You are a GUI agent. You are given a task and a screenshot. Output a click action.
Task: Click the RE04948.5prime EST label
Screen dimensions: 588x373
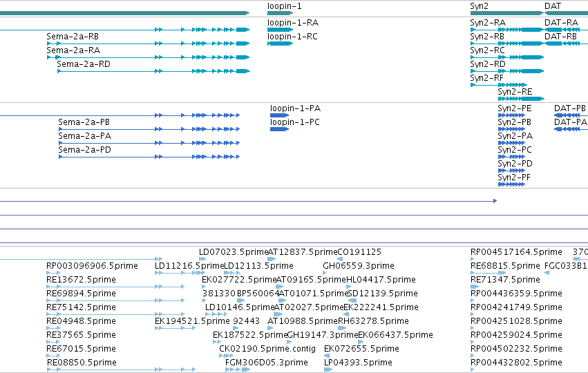[81, 322]
